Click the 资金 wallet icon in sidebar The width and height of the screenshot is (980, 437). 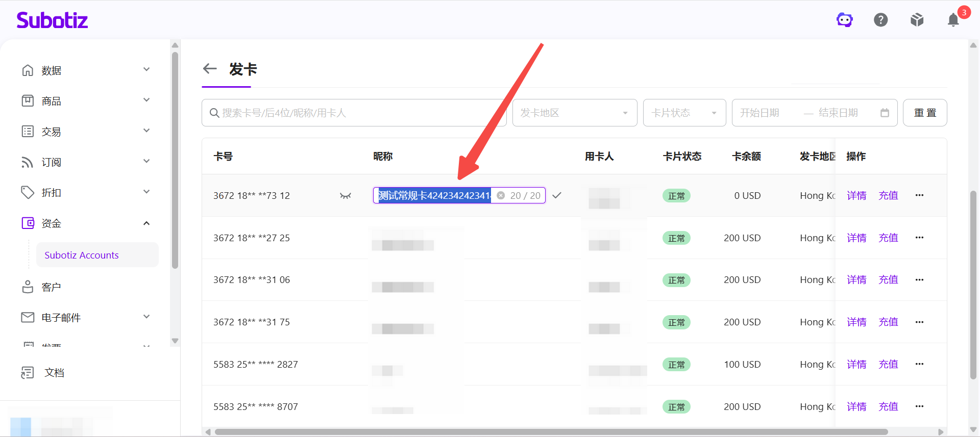coord(28,223)
